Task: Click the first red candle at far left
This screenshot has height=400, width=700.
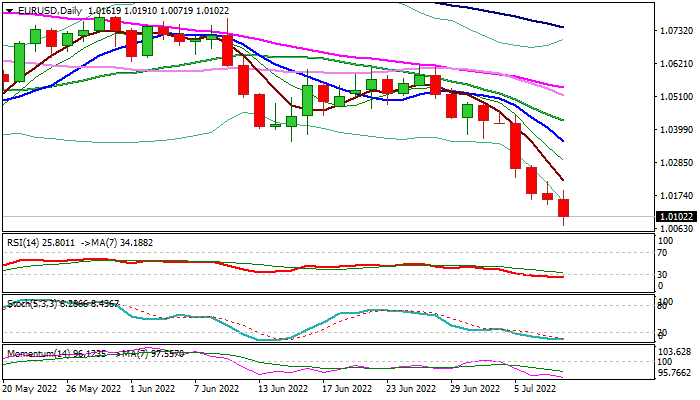Action: point(5,77)
